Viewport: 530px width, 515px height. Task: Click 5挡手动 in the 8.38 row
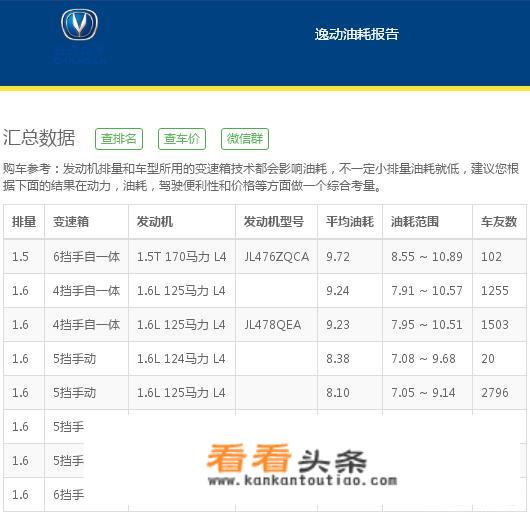pyautogui.click(x=74, y=359)
